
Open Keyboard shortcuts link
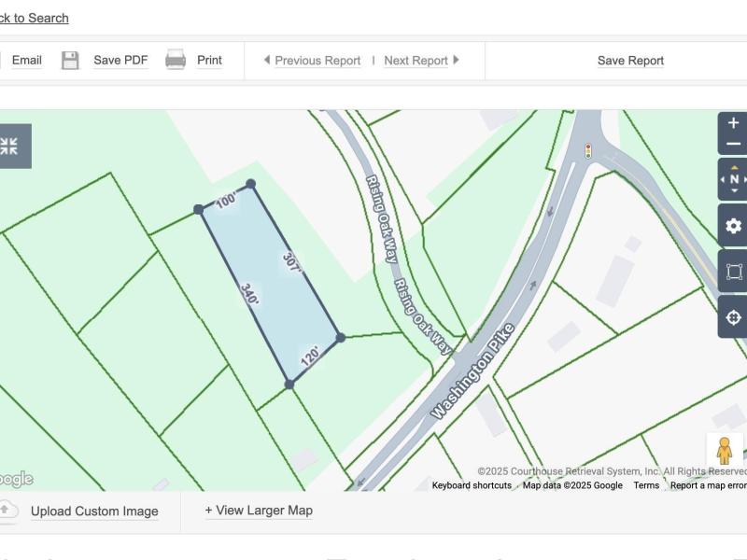point(472,485)
